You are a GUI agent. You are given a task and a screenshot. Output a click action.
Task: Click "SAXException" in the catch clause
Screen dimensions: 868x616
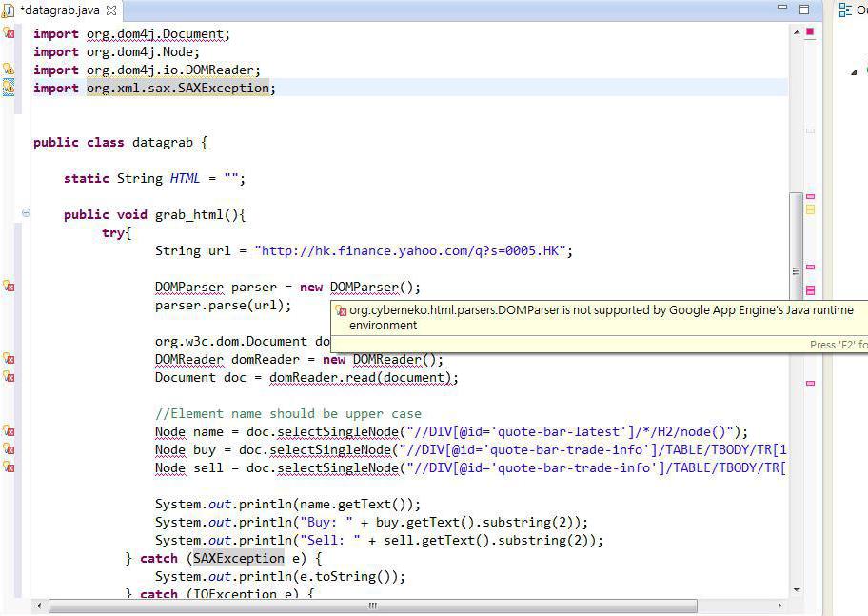tap(239, 558)
